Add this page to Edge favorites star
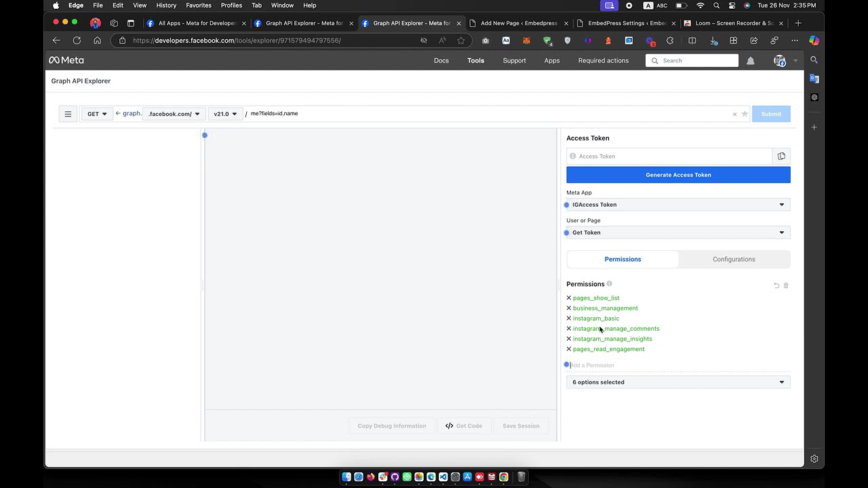Screen dimensions: 868x488 click(x=461, y=41)
